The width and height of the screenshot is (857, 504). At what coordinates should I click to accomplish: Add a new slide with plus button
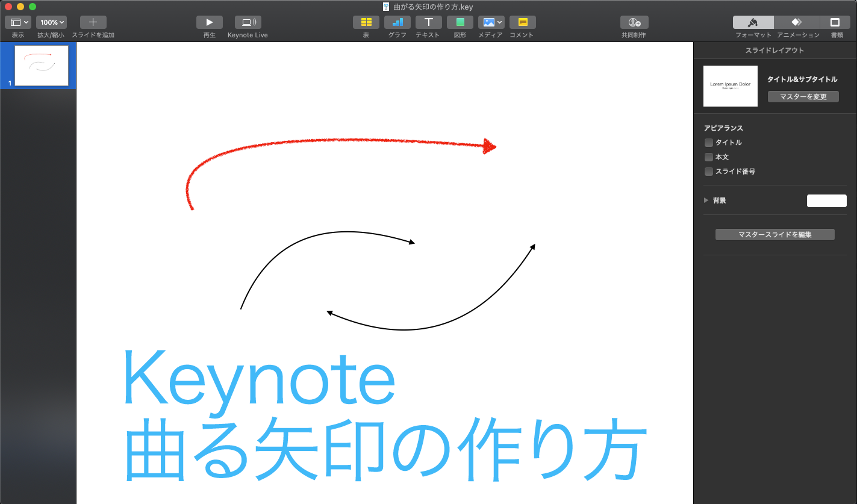(x=93, y=22)
